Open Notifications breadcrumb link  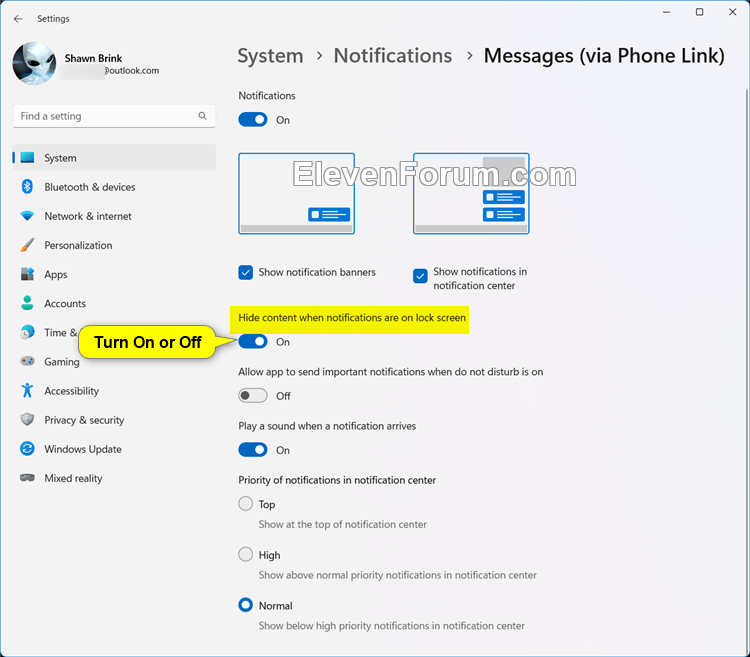coord(393,56)
